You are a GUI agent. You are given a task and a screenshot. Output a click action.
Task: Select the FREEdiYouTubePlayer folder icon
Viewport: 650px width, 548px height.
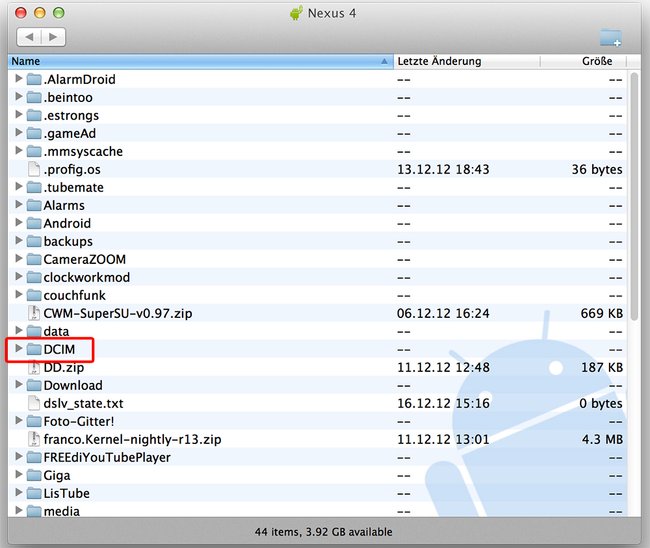click(34, 458)
